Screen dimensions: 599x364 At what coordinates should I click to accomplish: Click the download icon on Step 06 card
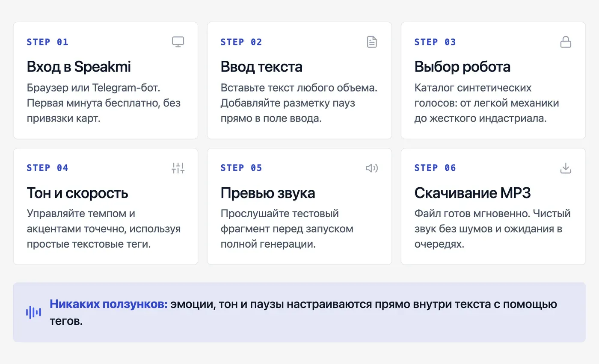click(x=566, y=168)
